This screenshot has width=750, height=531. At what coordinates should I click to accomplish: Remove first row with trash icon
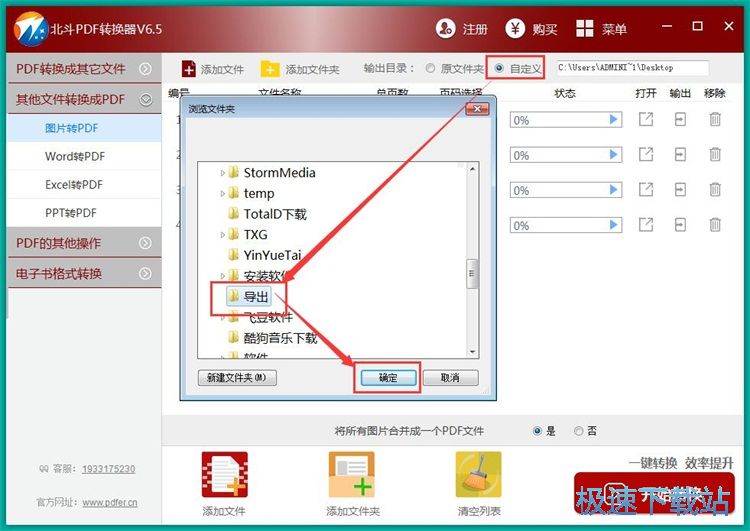click(x=715, y=119)
